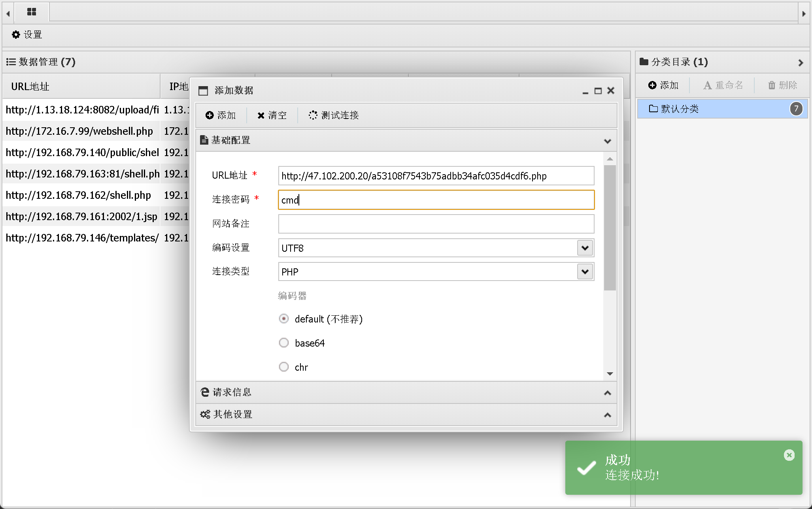This screenshot has height=509, width=812.
Task: Click 添加 in 分类目录 panel
Action: pyautogui.click(x=663, y=85)
